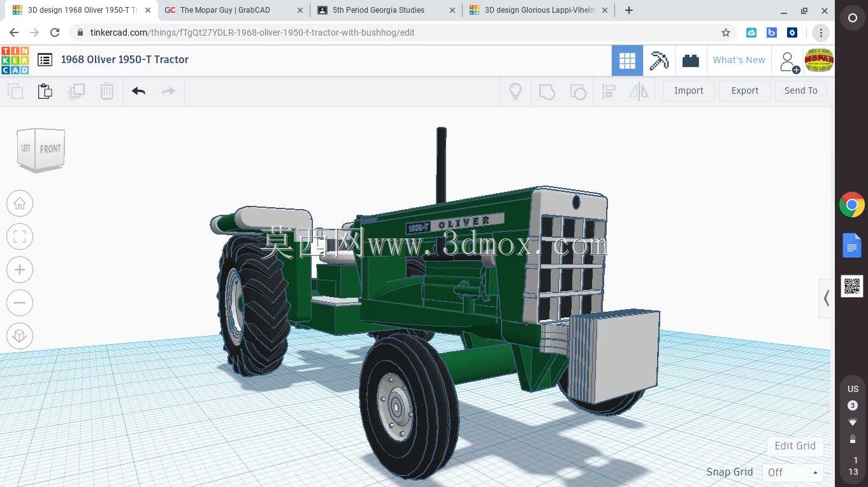
Task: Click the Export button
Action: coord(745,91)
